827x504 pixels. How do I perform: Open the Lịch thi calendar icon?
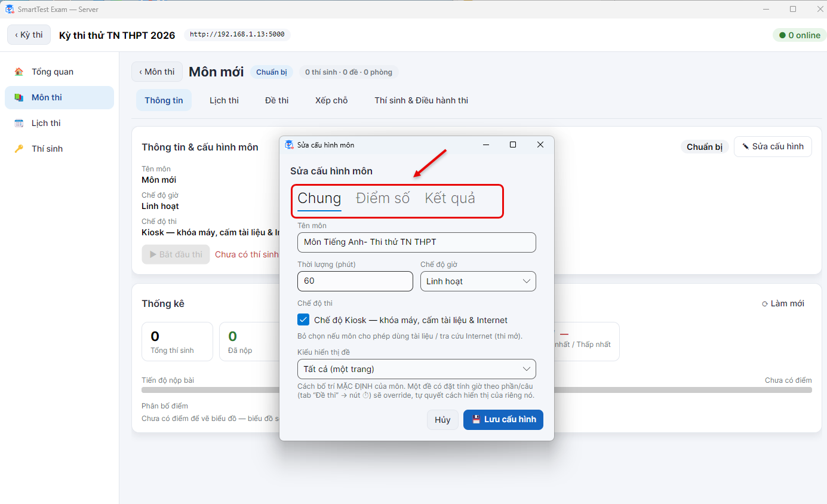coord(19,123)
